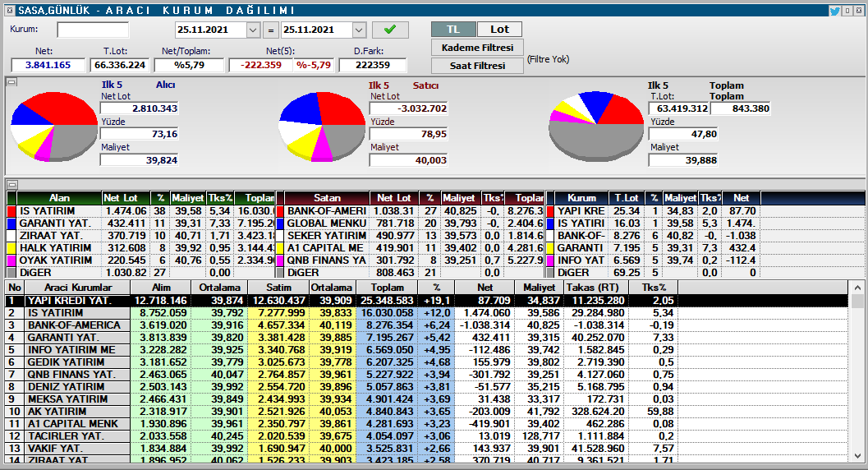Click the D.Fark value 222359
This screenshot has height=470, width=868.
coord(373,65)
